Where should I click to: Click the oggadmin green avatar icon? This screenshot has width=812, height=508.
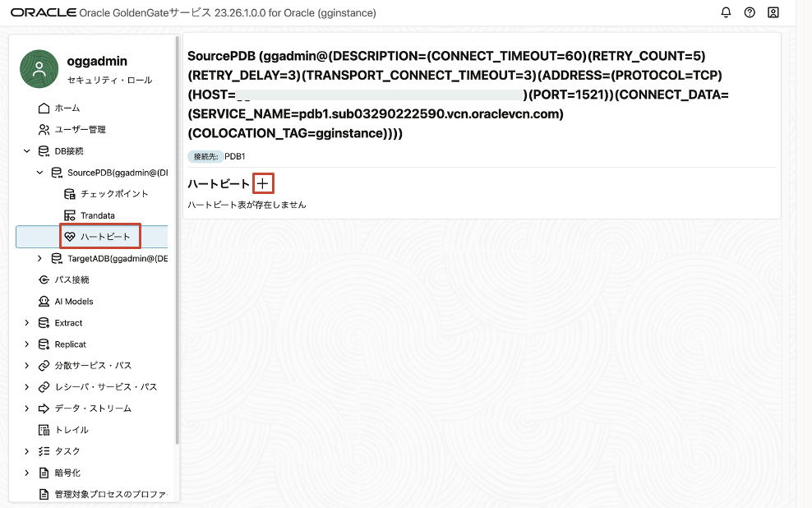39,69
